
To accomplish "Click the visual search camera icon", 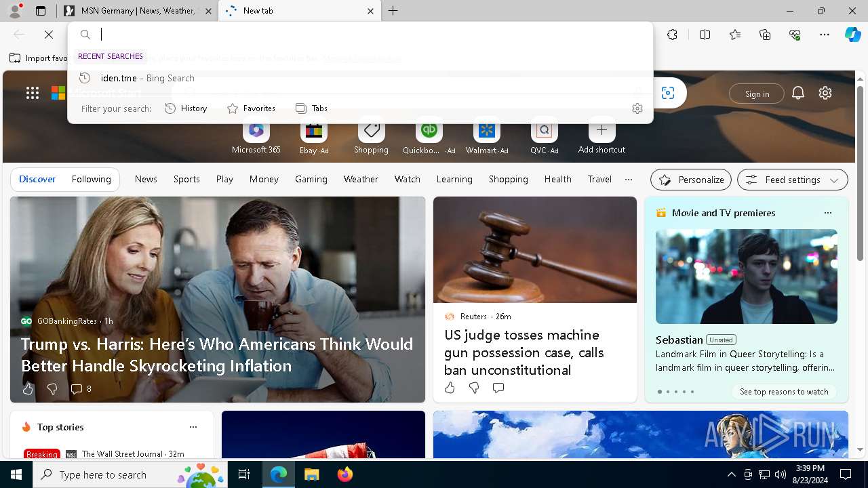I will click(x=668, y=94).
